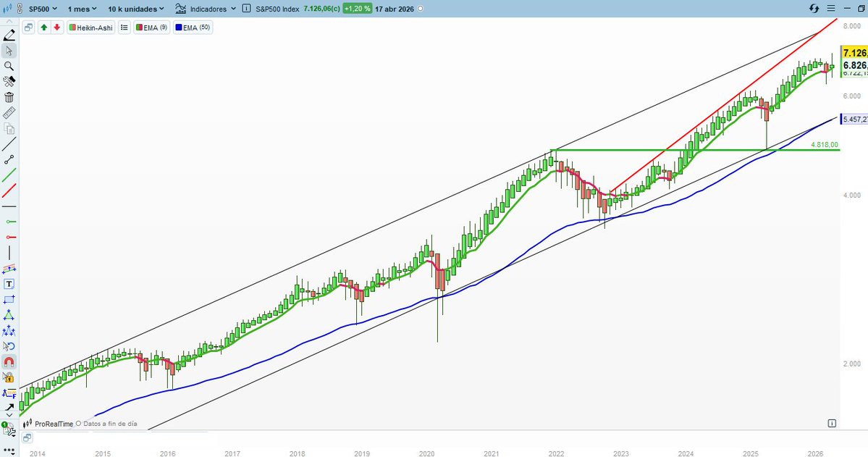Pick the green trend line tool
The image size is (868, 457).
tap(9, 175)
